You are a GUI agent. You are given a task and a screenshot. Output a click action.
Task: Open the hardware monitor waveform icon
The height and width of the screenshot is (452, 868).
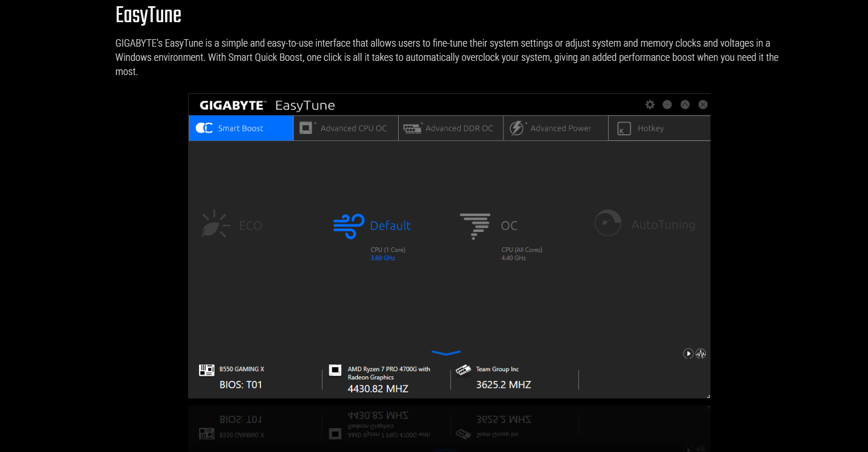pos(701,354)
